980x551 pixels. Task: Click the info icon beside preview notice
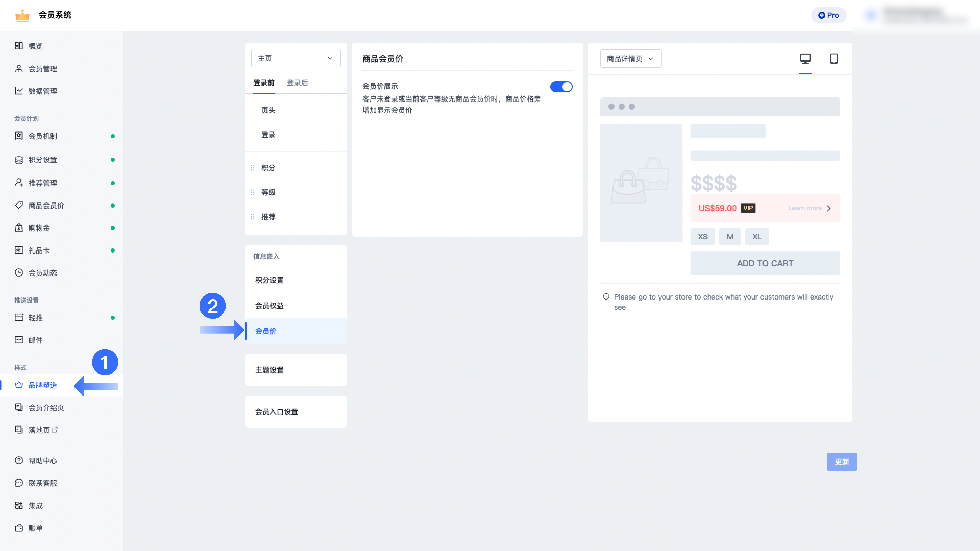coord(606,297)
